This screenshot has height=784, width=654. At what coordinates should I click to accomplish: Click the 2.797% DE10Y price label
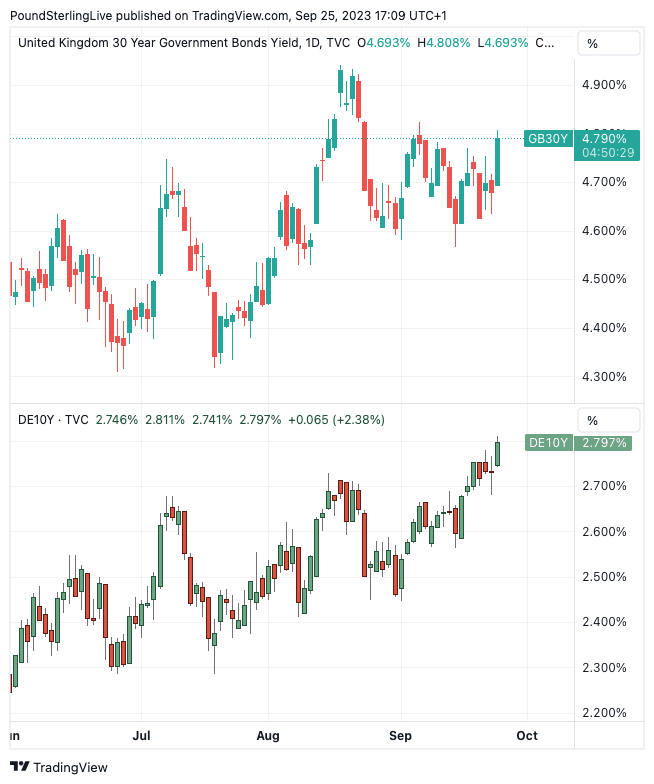(x=604, y=442)
